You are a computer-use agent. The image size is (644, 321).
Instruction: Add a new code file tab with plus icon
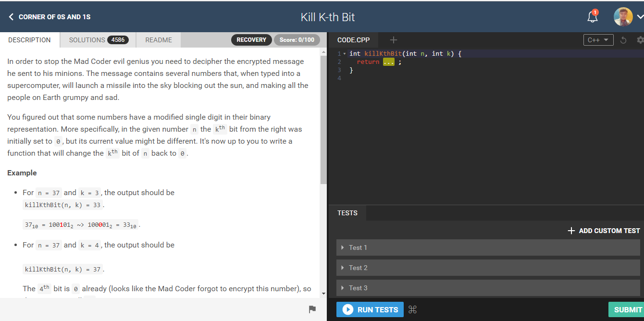point(393,40)
